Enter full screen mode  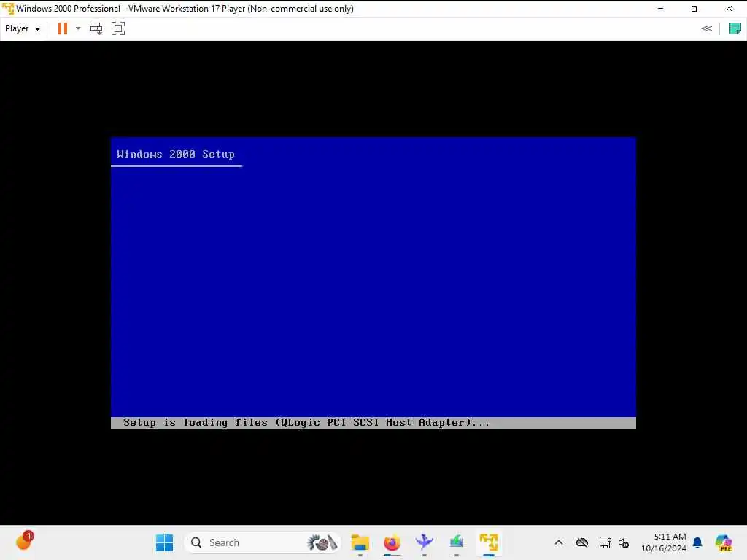click(117, 28)
